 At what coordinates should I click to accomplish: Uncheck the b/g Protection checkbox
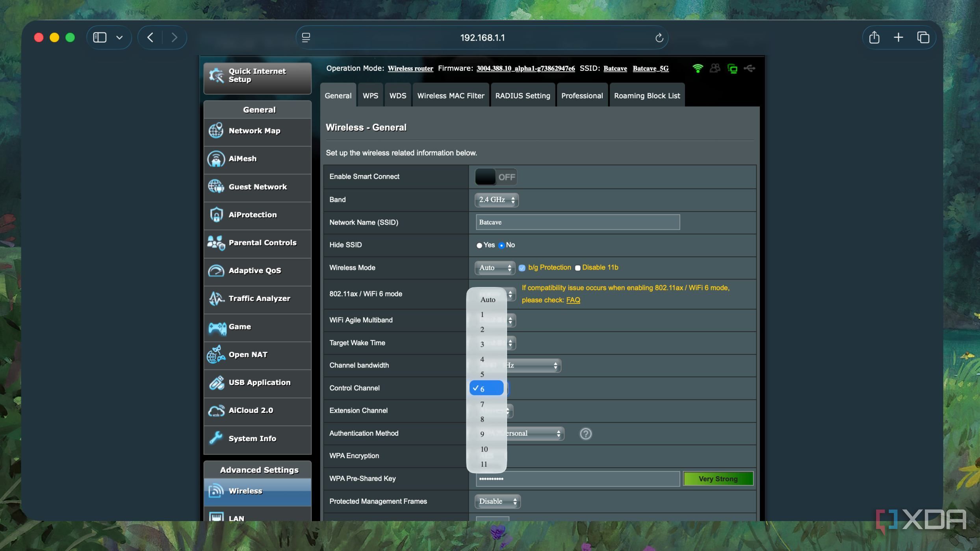click(522, 268)
